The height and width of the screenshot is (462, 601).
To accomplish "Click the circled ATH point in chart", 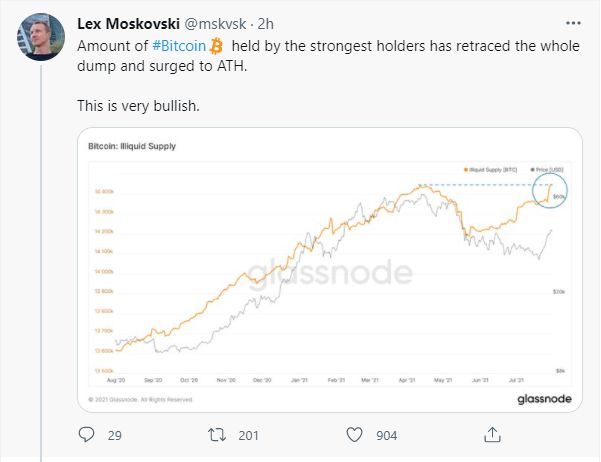I will 550,191.
